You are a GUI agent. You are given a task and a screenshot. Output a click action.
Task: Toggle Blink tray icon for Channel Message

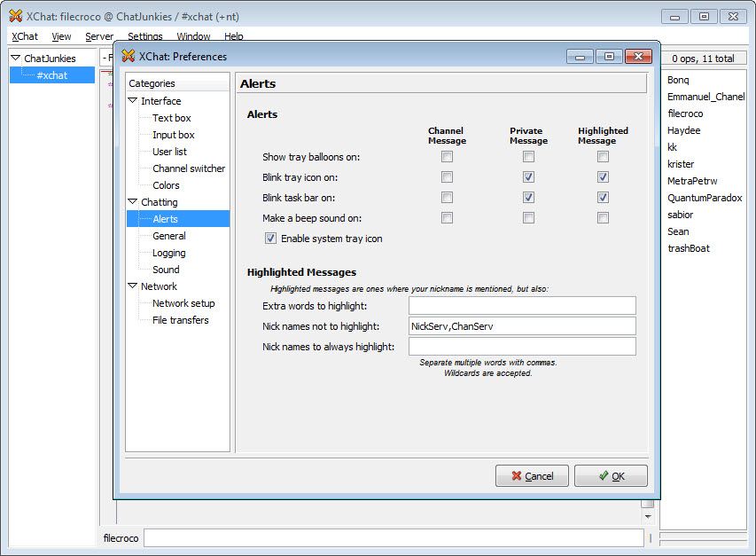pos(447,177)
